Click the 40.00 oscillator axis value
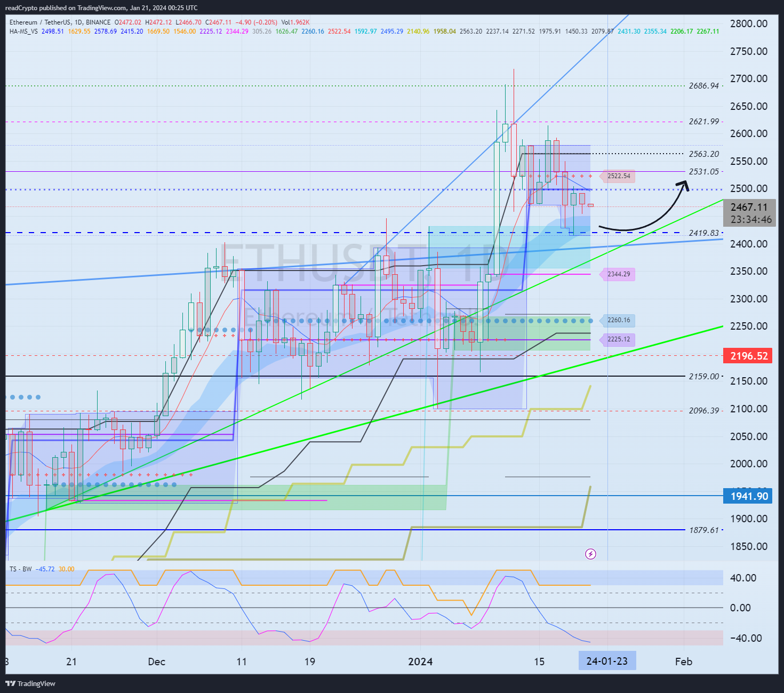This screenshot has height=693, width=784. (x=743, y=578)
